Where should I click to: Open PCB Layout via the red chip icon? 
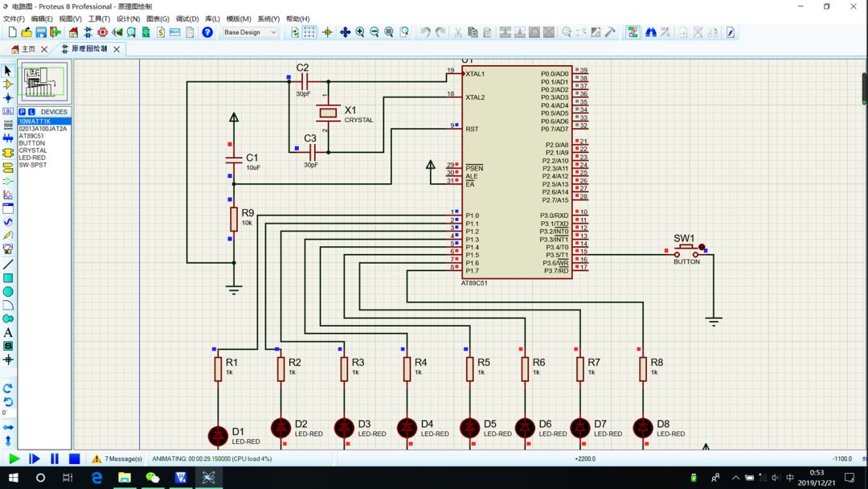[102, 33]
